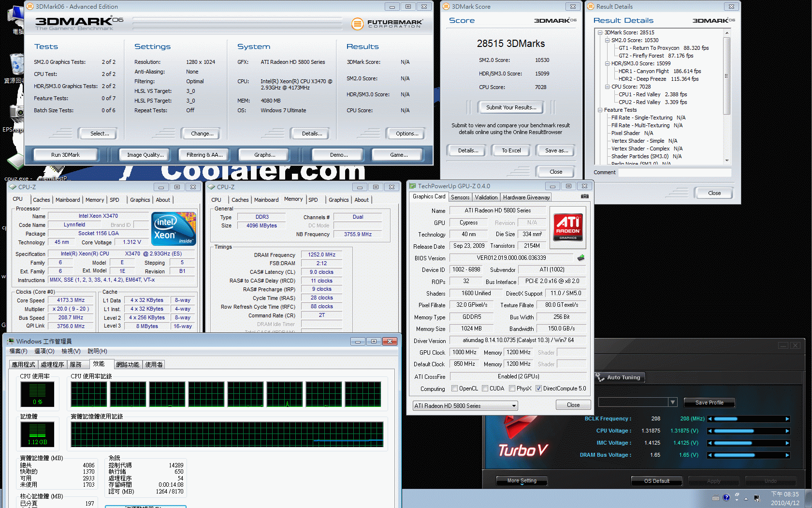Toggle the CUDA checkbox in GPU-Z
This screenshot has width=812, height=508.
[x=485, y=388]
